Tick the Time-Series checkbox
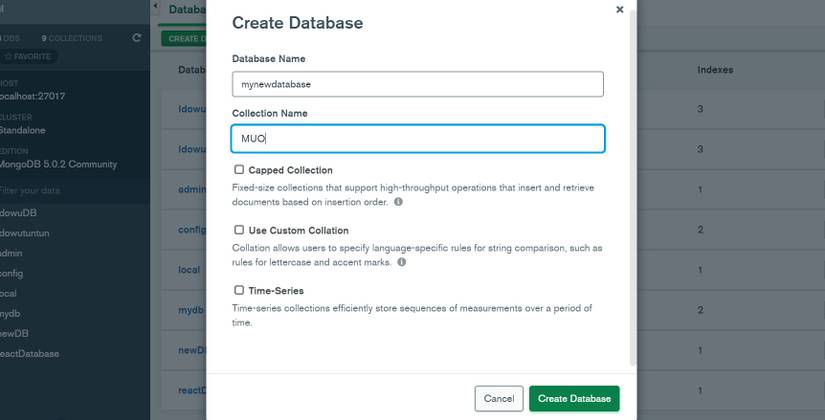Image resolution: width=825 pixels, height=420 pixels. (x=239, y=290)
